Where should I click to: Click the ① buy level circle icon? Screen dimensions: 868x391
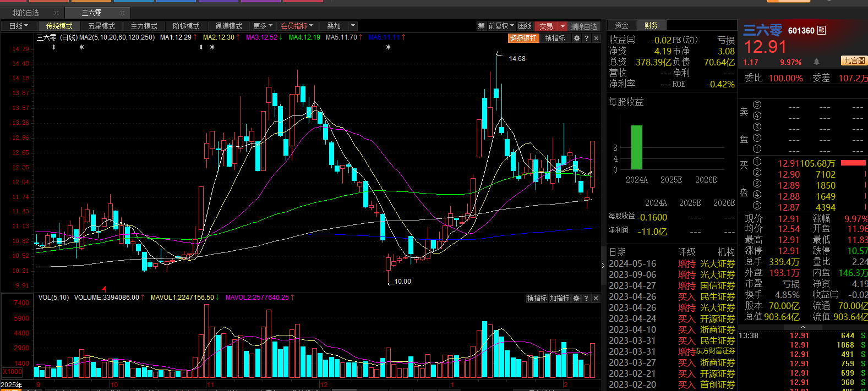pos(757,162)
